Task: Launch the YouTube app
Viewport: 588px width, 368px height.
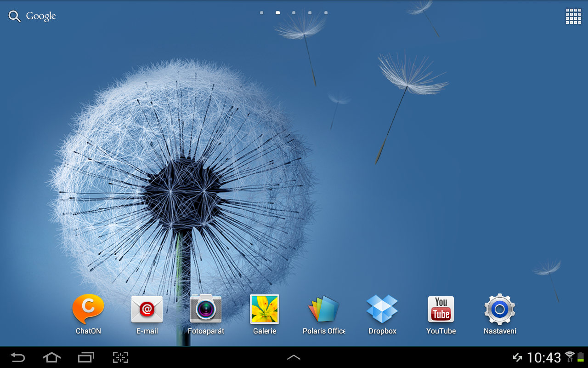Action: click(441, 310)
